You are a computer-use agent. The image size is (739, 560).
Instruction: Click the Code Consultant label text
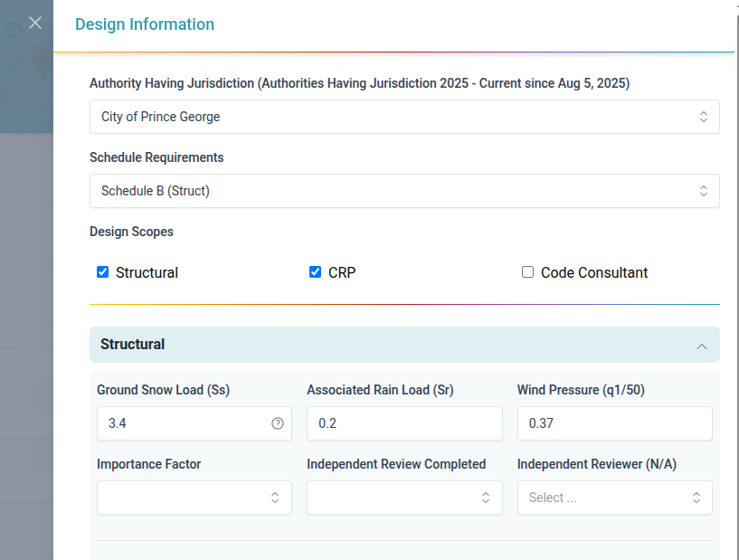point(594,273)
